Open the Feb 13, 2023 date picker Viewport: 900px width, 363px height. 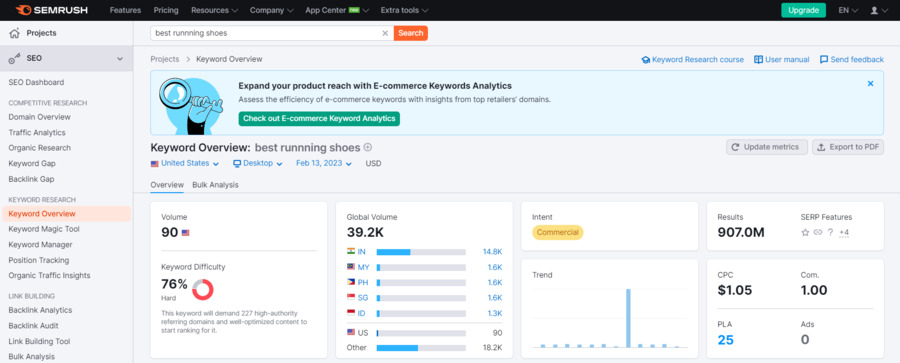[323, 163]
